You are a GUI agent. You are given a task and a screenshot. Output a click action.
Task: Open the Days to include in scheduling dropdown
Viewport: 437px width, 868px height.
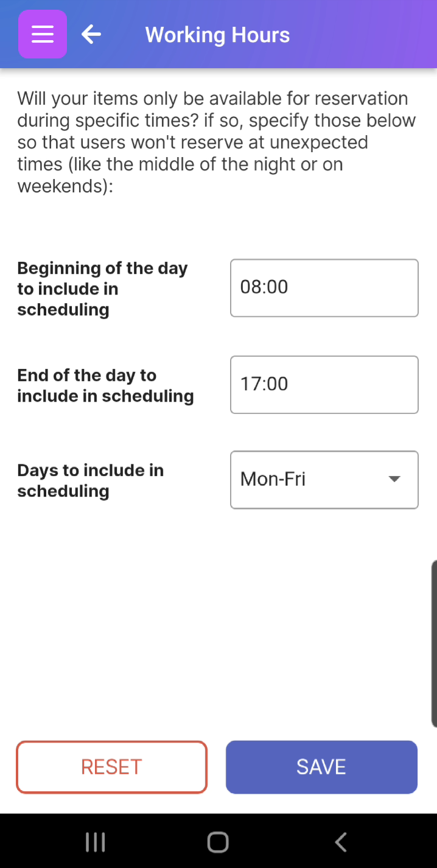pos(324,480)
